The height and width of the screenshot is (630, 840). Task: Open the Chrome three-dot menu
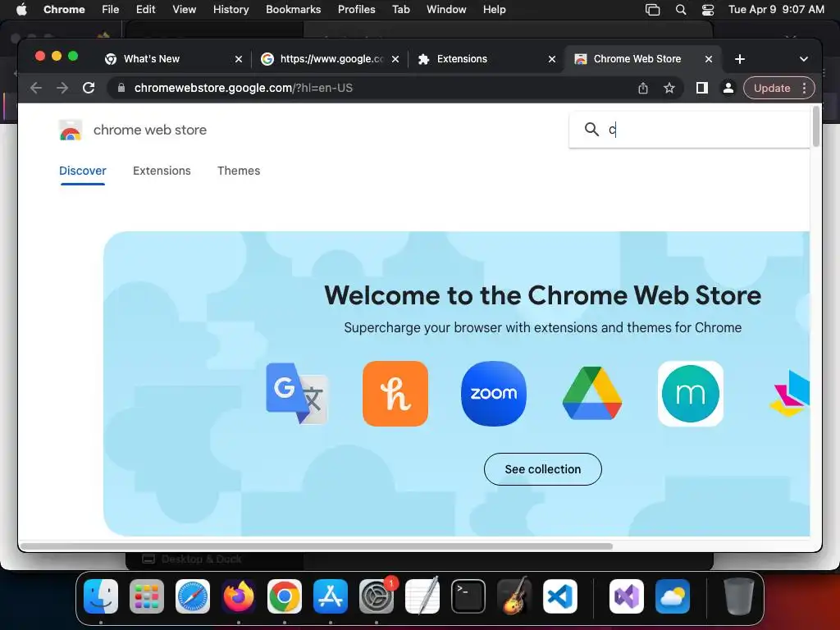[x=804, y=88]
